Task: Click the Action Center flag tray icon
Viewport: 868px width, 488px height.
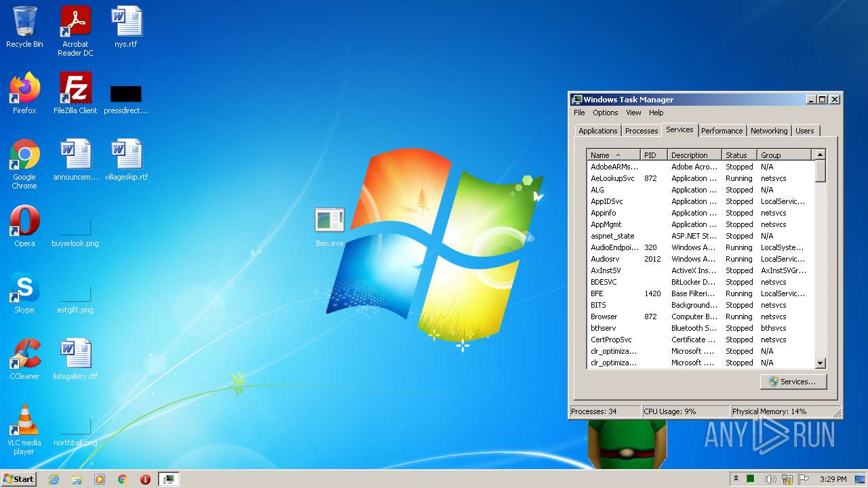Action: (x=803, y=479)
